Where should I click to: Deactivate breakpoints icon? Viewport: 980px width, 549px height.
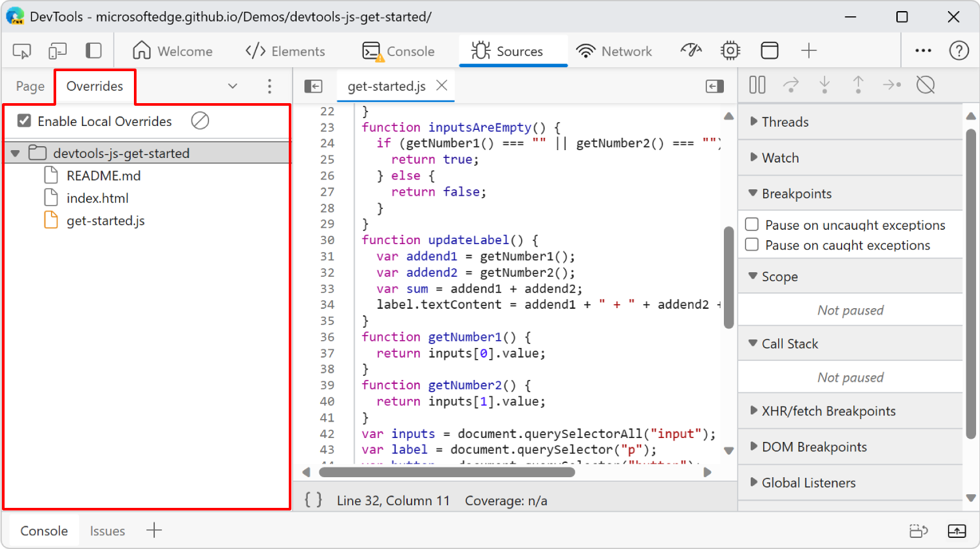click(926, 85)
